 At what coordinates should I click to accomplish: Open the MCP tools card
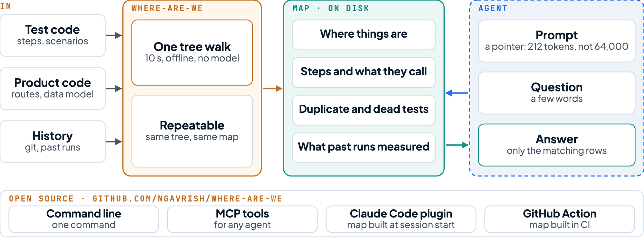242,219
